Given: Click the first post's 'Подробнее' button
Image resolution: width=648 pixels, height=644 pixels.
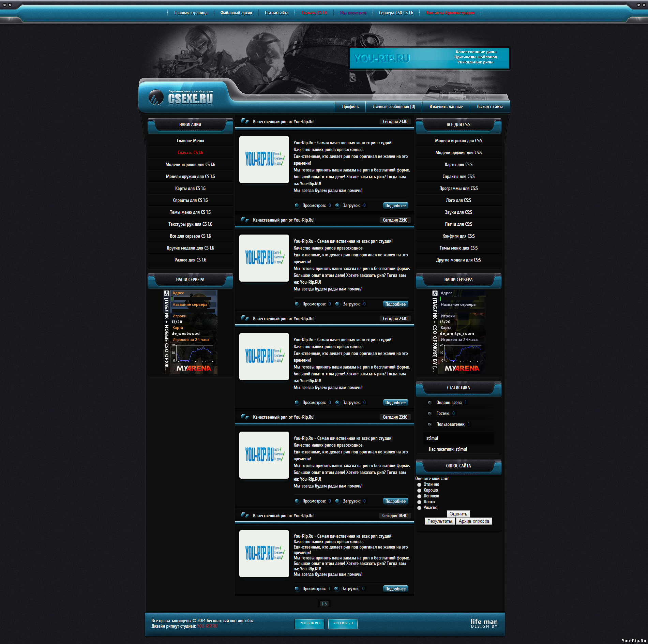Looking at the screenshot, I should pos(395,206).
